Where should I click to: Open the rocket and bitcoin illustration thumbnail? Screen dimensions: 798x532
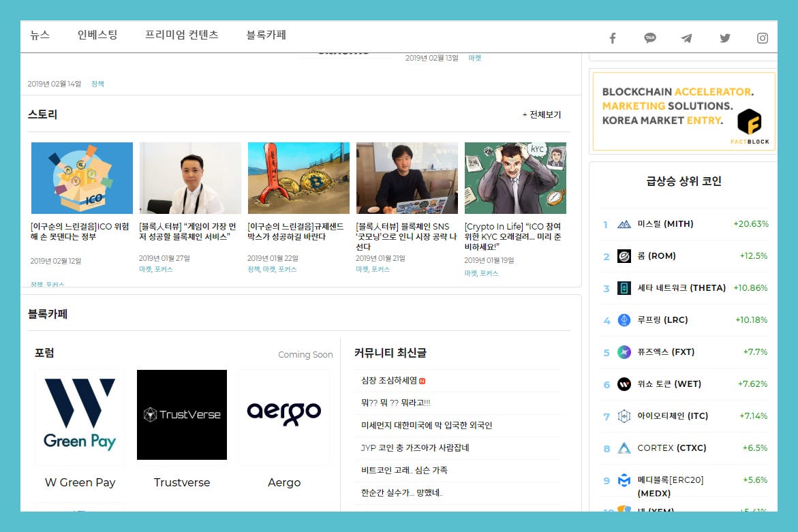(298, 178)
